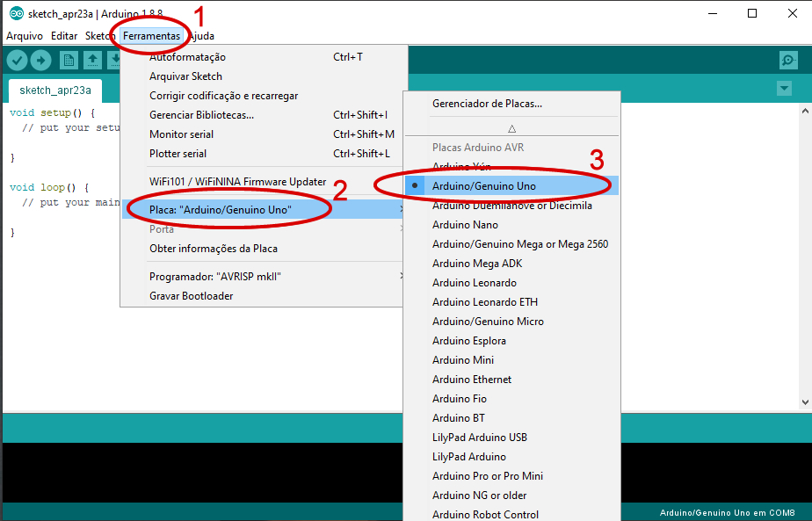
Task: Click editor scrollbar up arrow
Action: 805,111
